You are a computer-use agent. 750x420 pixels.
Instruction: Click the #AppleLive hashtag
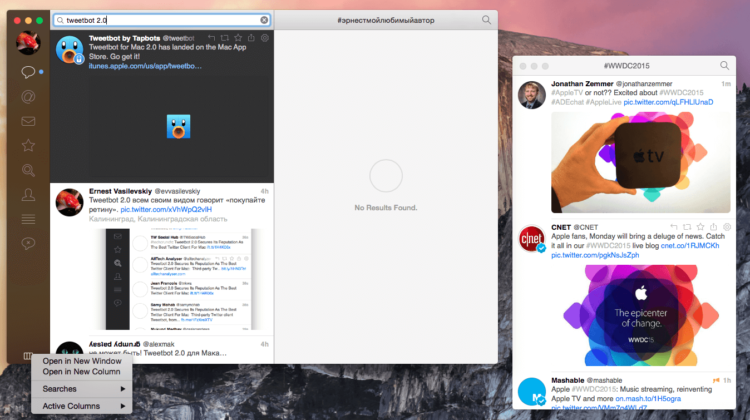[603, 102]
